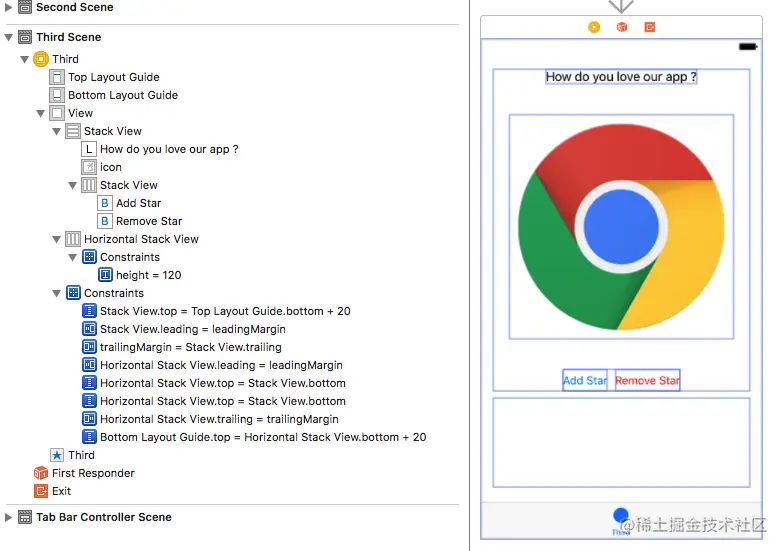Select the Third tab bar item star icon
The height and width of the screenshot is (551, 784).
tap(57, 455)
